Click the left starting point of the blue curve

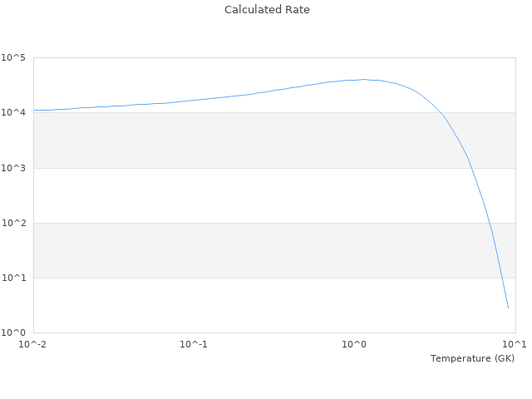[34, 110]
